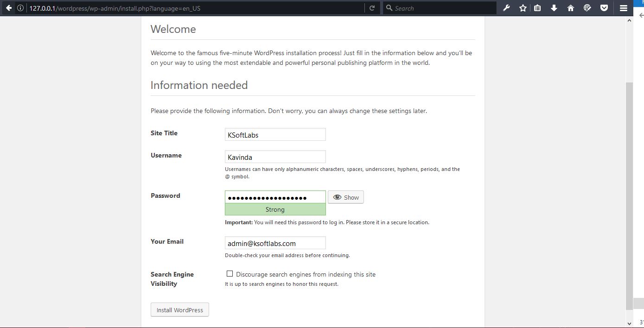This screenshot has width=644, height=328.
Task: Click the Your Email label
Action: pyautogui.click(x=167, y=241)
